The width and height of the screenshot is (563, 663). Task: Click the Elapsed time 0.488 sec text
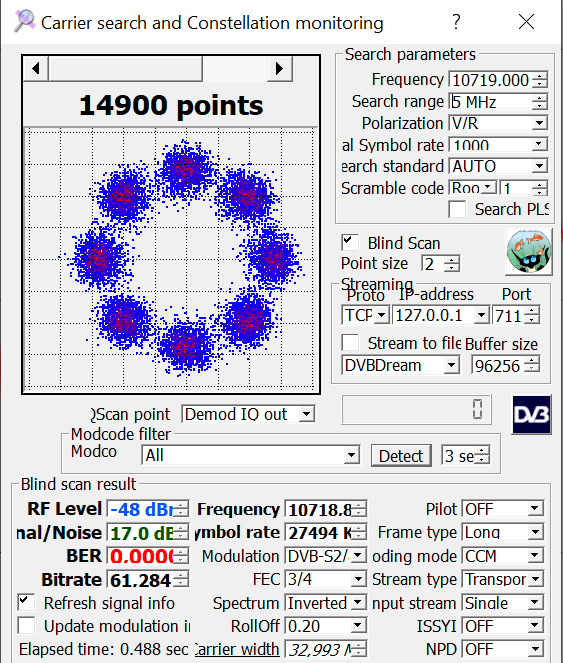pos(104,649)
